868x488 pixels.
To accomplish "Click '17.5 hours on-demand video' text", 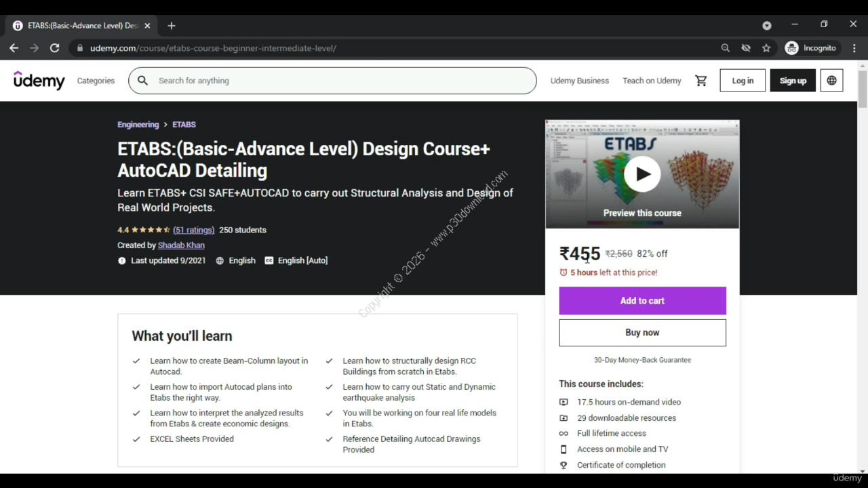I will 629,402.
